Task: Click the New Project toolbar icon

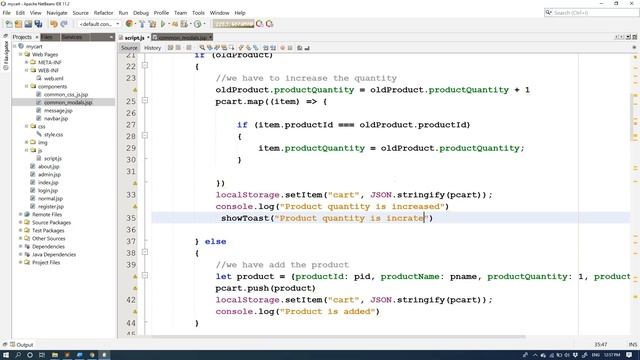Action: [18, 24]
